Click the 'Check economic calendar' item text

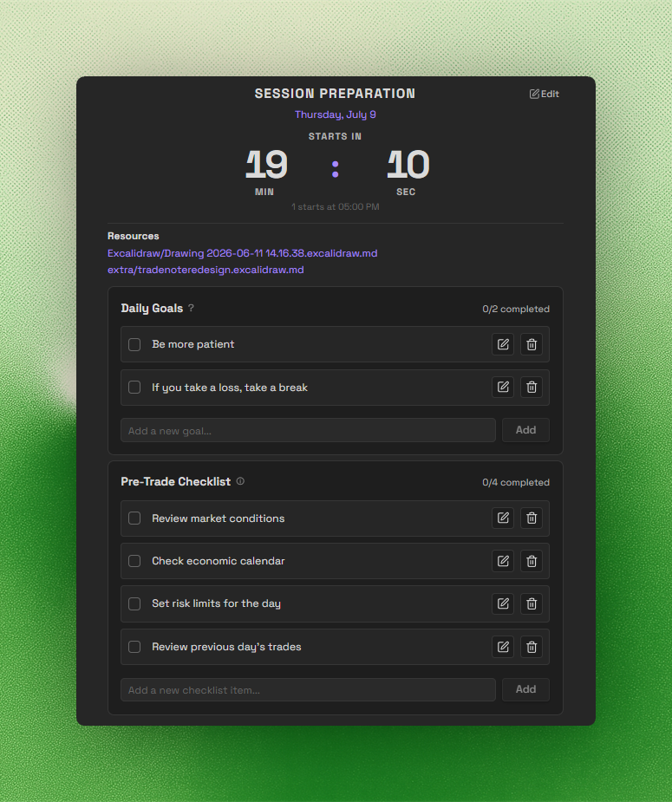tap(219, 561)
